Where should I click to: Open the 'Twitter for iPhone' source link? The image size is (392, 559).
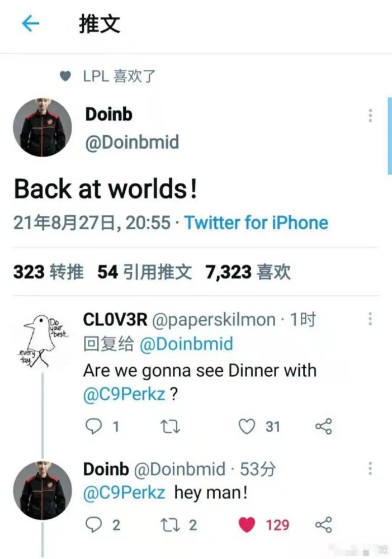coord(256,223)
